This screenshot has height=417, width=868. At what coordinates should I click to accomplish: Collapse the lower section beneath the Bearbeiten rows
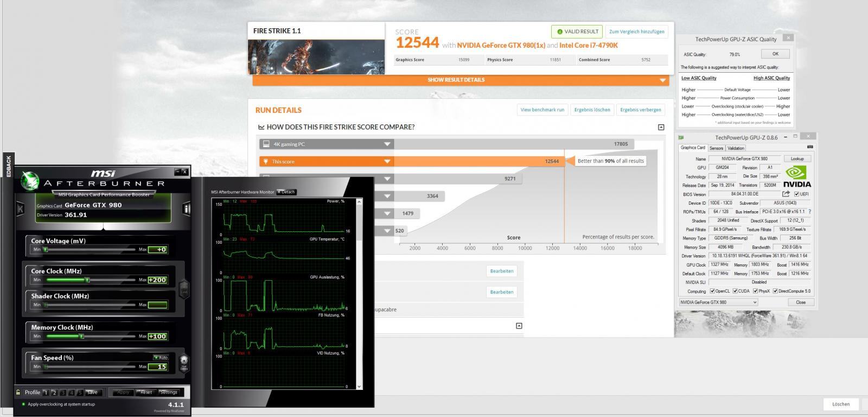(519, 326)
